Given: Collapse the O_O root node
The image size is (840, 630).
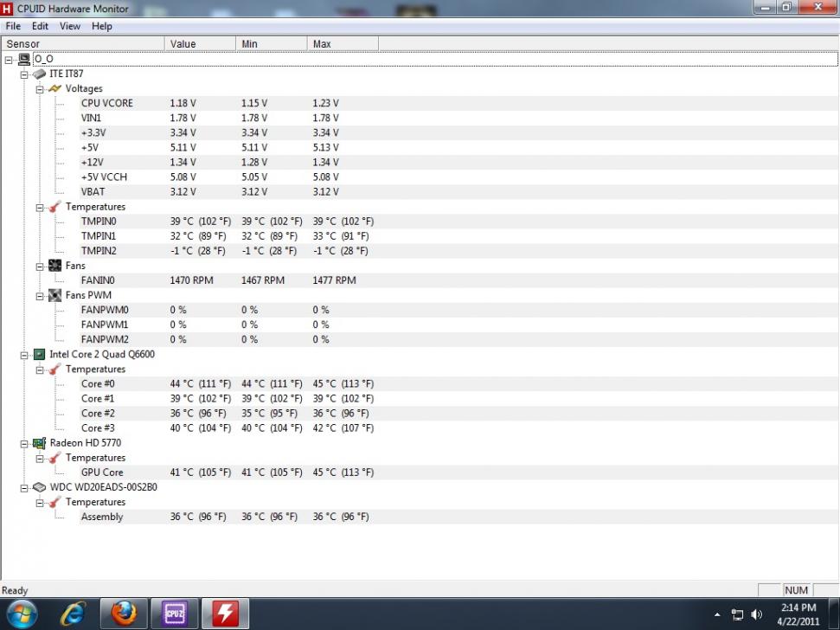Looking at the screenshot, I should tap(9, 60).
